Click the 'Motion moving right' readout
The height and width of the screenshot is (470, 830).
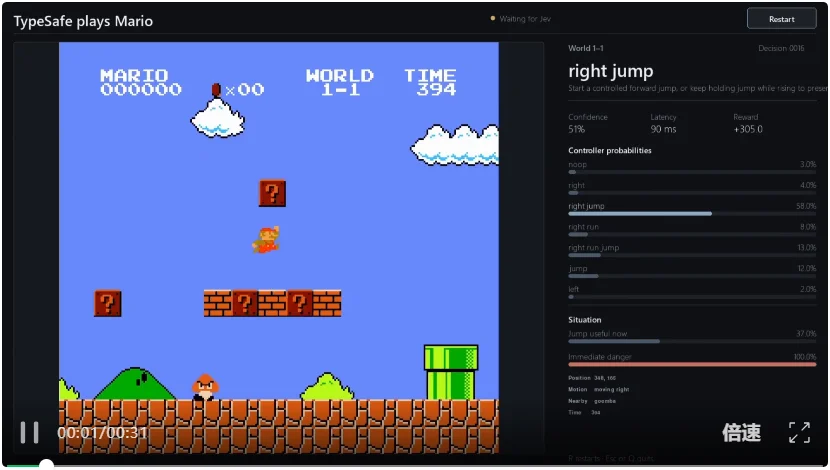pos(599,390)
